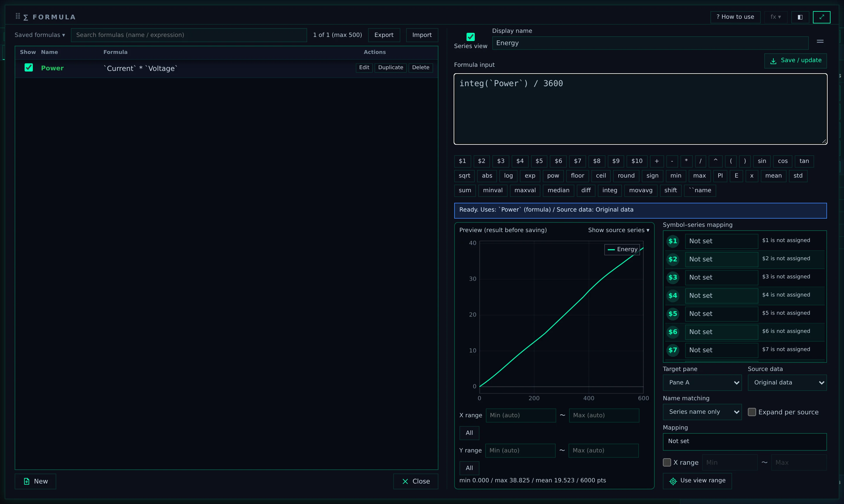The width and height of the screenshot is (844, 504).
Task: Toggle the side panel layout icon
Action: tap(800, 17)
